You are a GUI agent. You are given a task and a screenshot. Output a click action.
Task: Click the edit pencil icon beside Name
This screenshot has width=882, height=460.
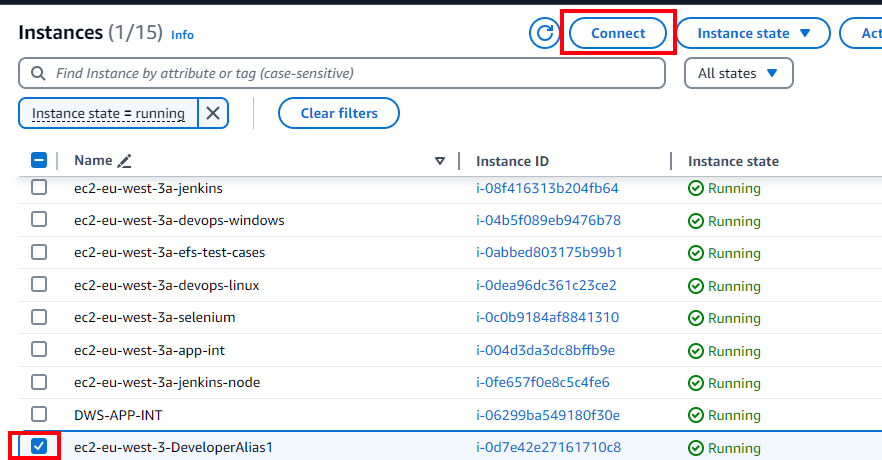point(124,161)
